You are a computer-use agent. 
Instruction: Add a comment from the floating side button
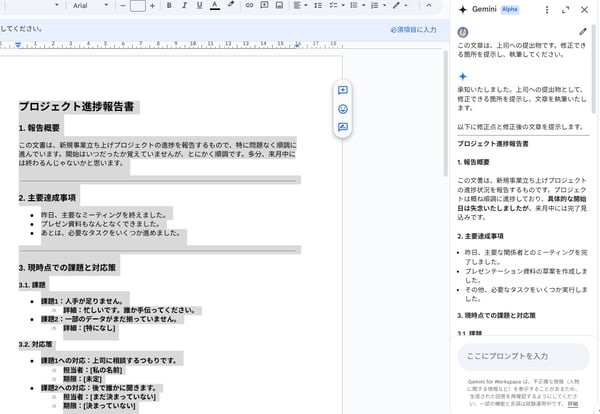(x=343, y=90)
